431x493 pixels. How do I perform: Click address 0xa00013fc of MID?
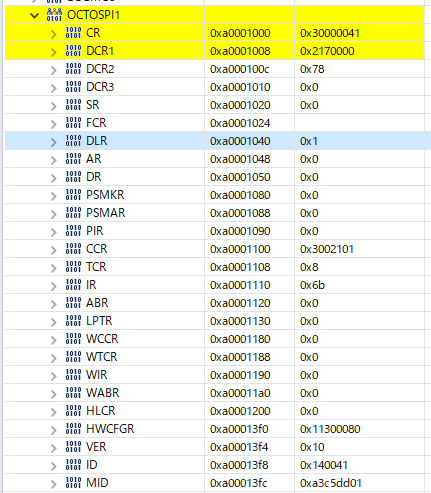(239, 483)
